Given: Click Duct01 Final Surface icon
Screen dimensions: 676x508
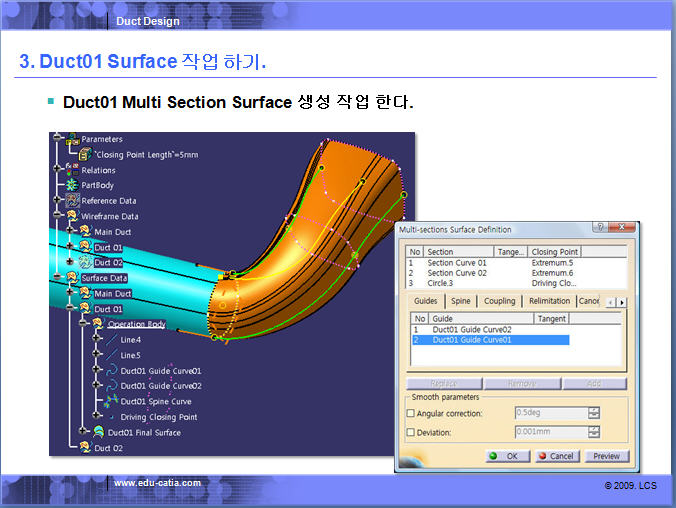Looking at the screenshot, I should (98, 432).
